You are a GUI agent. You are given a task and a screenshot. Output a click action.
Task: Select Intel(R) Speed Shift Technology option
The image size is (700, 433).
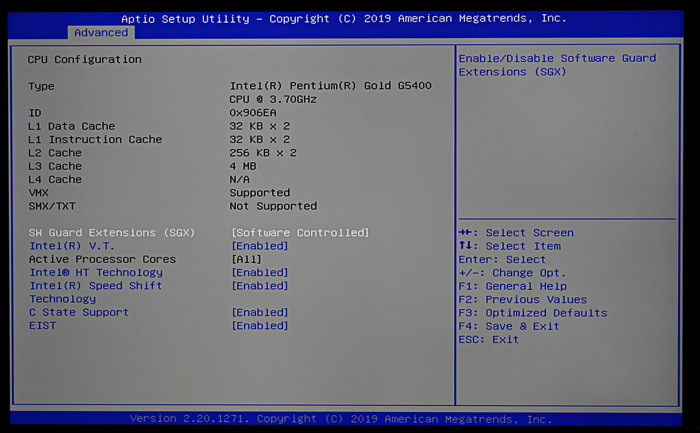pos(96,292)
